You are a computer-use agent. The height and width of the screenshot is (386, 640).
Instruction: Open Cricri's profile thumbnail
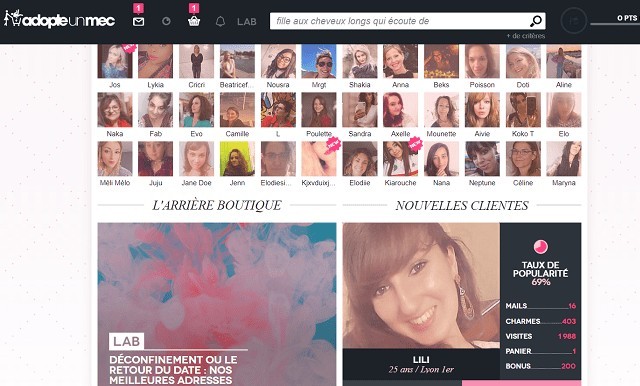(x=196, y=61)
